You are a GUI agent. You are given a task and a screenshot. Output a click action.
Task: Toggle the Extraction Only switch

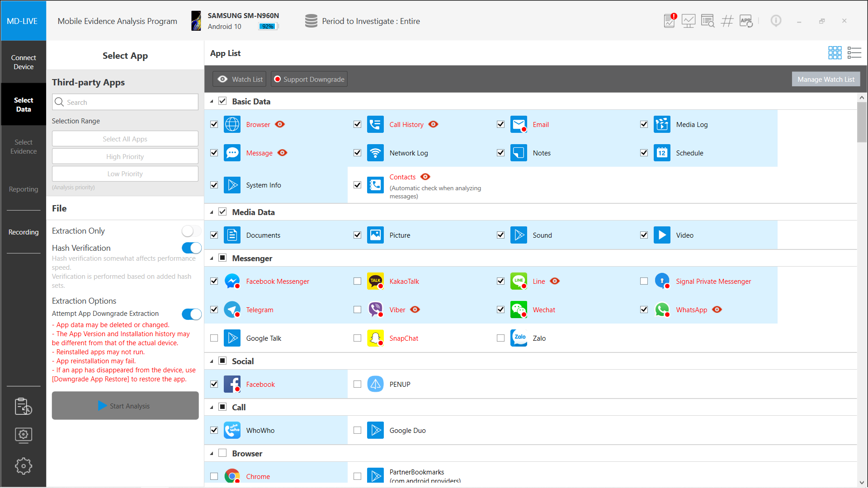point(191,231)
